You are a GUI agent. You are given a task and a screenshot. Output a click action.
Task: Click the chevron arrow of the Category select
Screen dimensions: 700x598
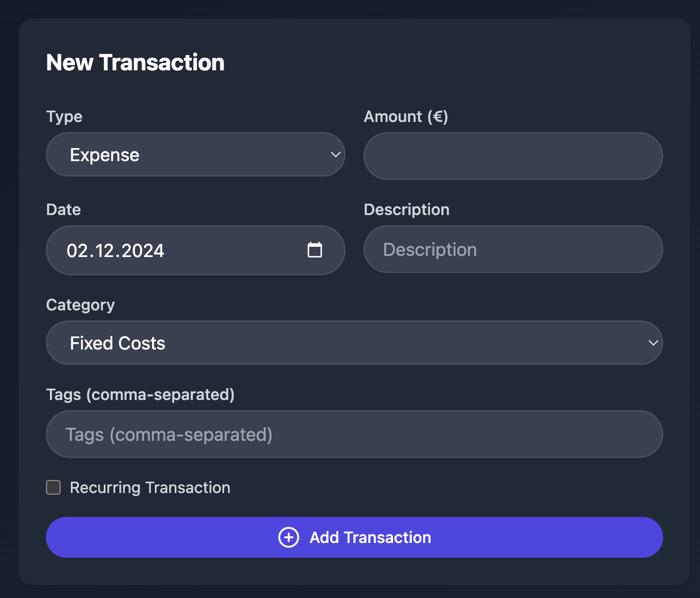[x=653, y=343]
